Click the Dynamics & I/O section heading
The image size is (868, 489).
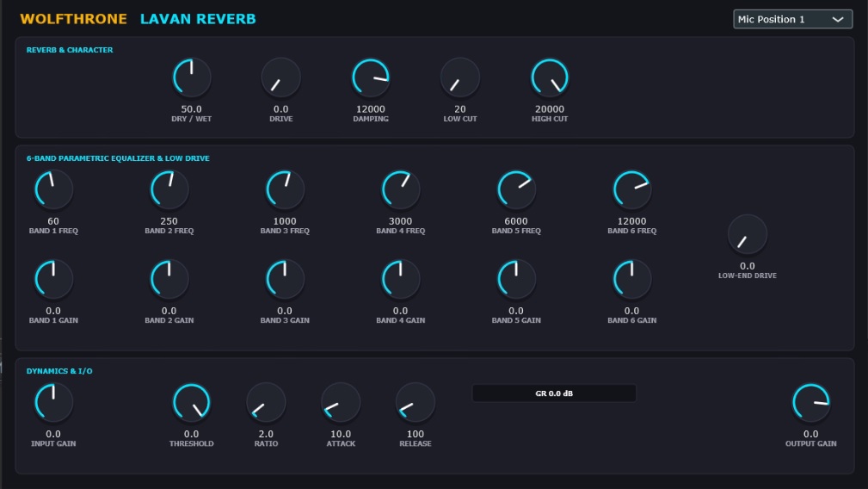[59, 371]
